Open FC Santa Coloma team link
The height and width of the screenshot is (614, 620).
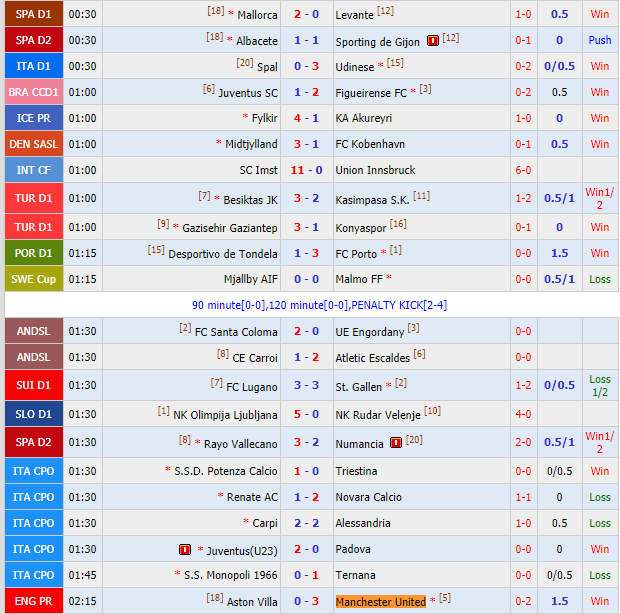236,333
